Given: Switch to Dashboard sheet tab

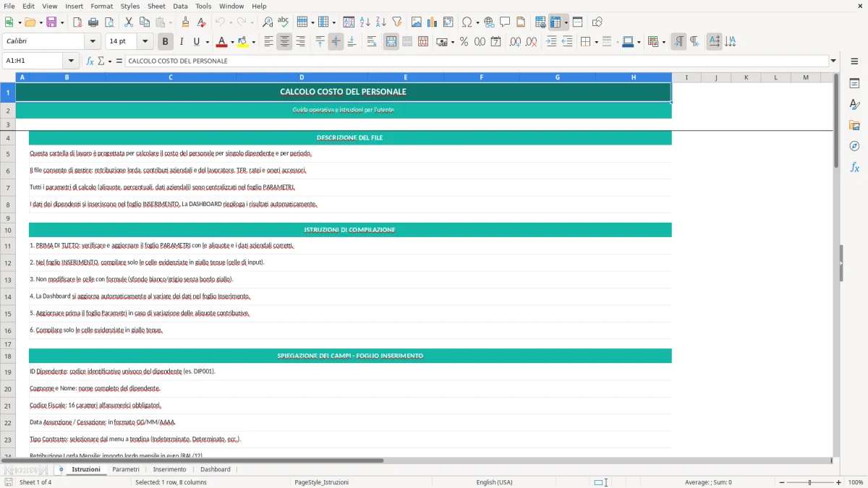Looking at the screenshot, I should pos(216,469).
